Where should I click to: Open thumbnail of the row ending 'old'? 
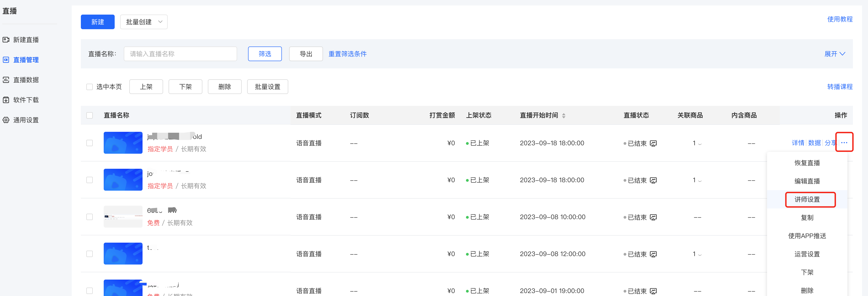point(123,143)
